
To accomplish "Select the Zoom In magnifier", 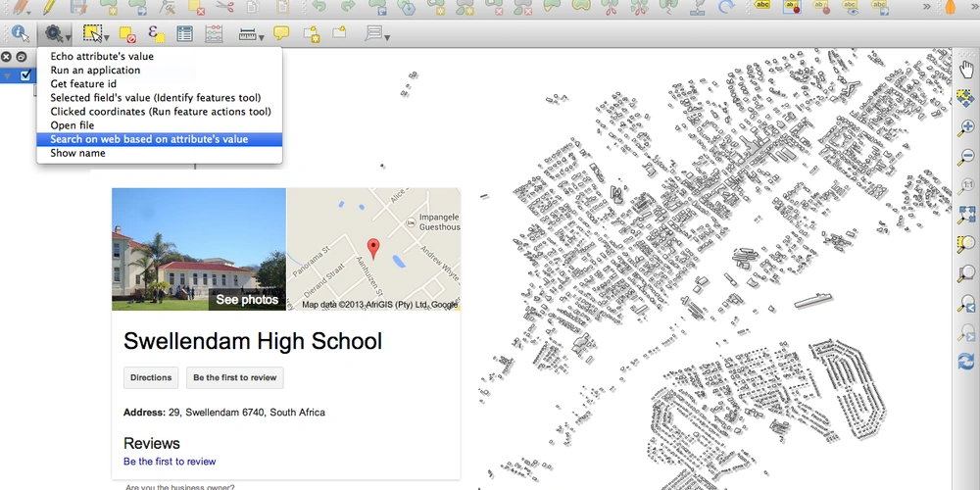I will click(966, 126).
